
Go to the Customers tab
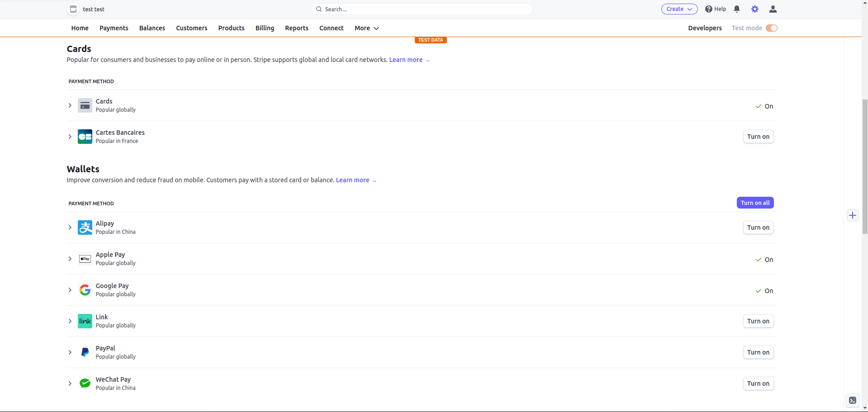click(x=192, y=28)
